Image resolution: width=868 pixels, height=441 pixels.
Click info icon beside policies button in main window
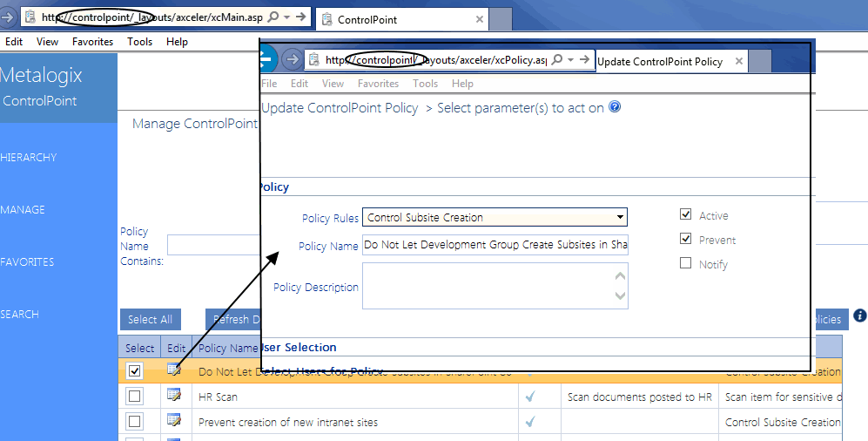tap(859, 315)
